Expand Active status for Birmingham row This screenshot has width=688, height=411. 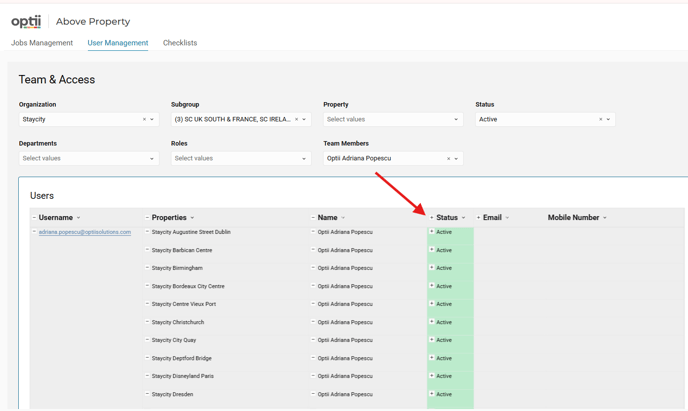tap(432, 268)
